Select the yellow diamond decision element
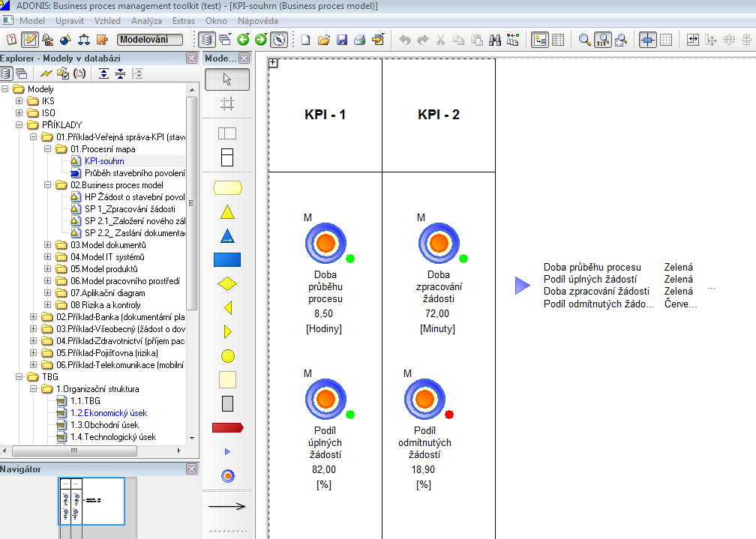 pyautogui.click(x=227, y=284)
